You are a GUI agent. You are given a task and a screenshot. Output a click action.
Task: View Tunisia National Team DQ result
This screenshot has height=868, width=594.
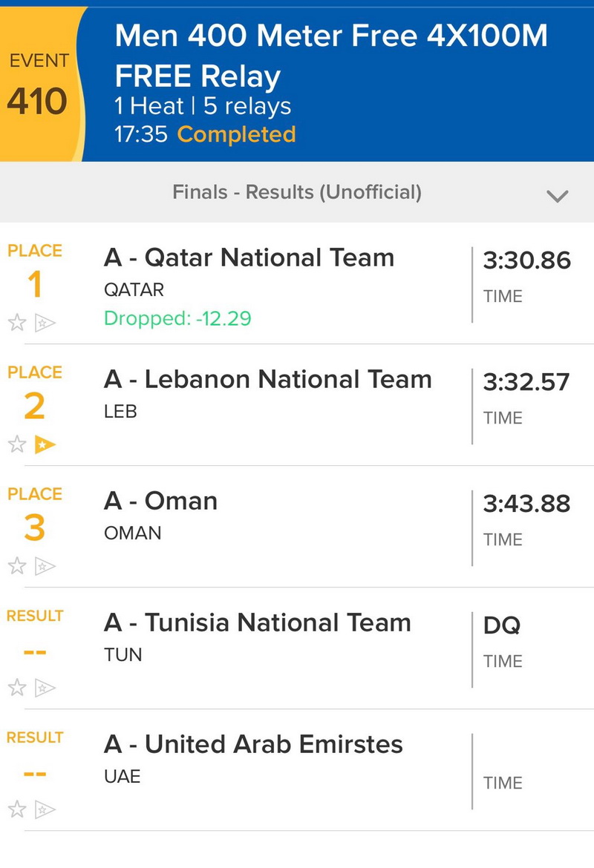(x=502, y=625)
